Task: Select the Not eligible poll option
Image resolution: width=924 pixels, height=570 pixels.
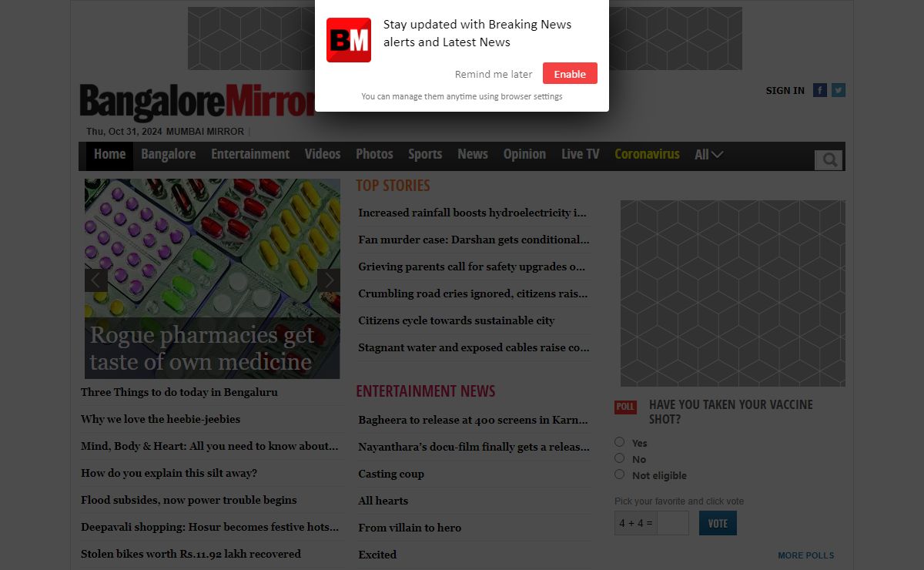Action: click(x=619, y=474)
